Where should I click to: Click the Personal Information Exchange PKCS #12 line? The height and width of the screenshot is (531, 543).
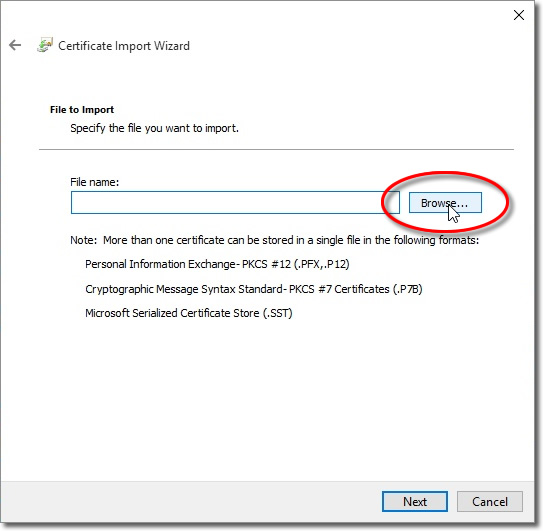217,264
